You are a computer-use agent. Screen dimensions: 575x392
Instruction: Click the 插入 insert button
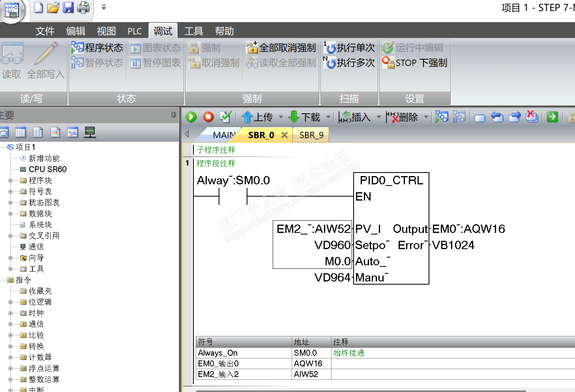coord(354,117)
